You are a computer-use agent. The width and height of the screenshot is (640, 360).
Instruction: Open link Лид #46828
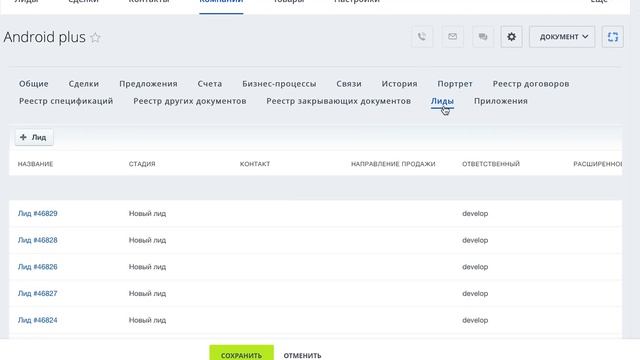(x=38, y=240)
